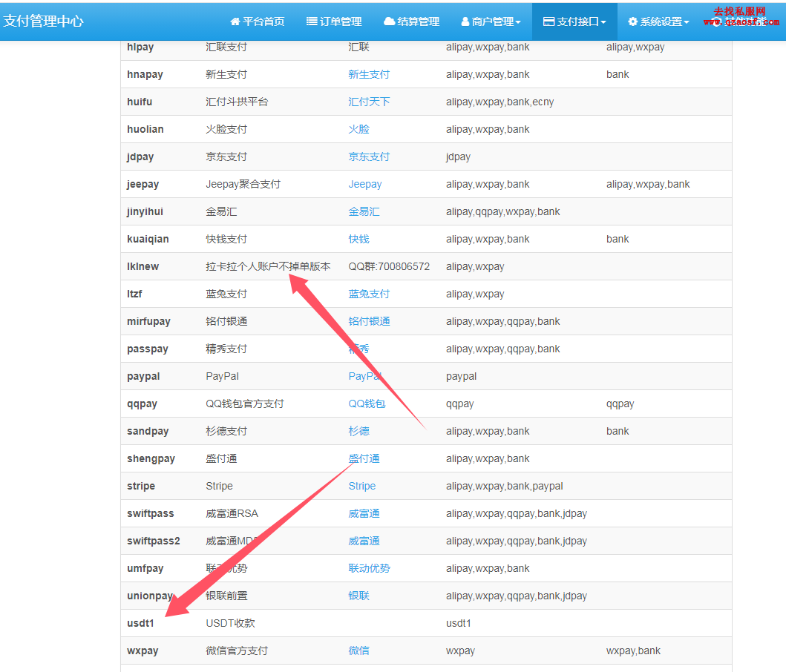Open the 盛付通 link in the shengpay row
Viewport: 786px width, 672px height.
(364, 459)
